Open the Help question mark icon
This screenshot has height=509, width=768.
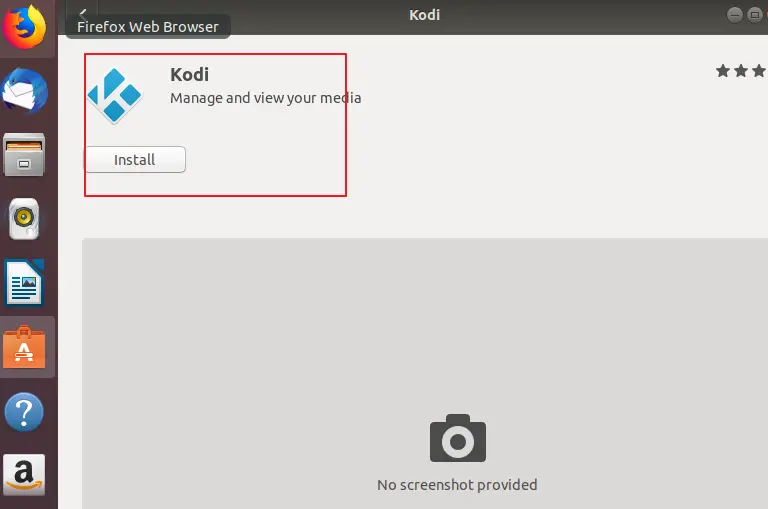(24, 412)
